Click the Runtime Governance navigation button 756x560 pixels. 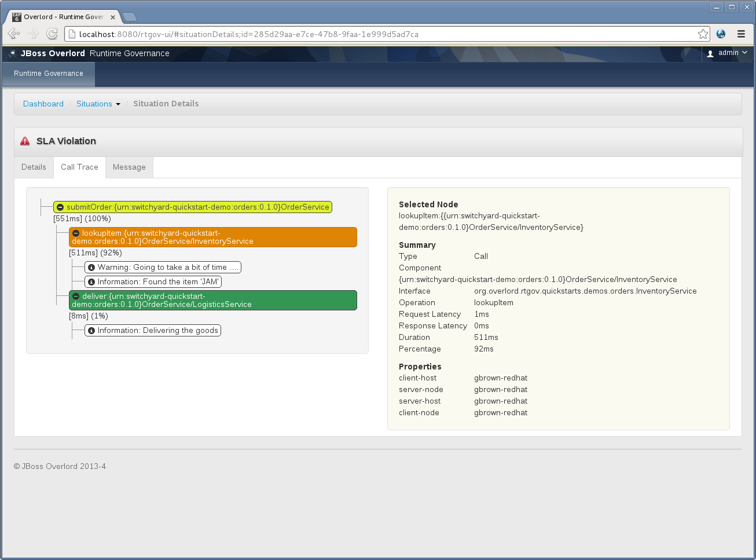click(49, 74)
